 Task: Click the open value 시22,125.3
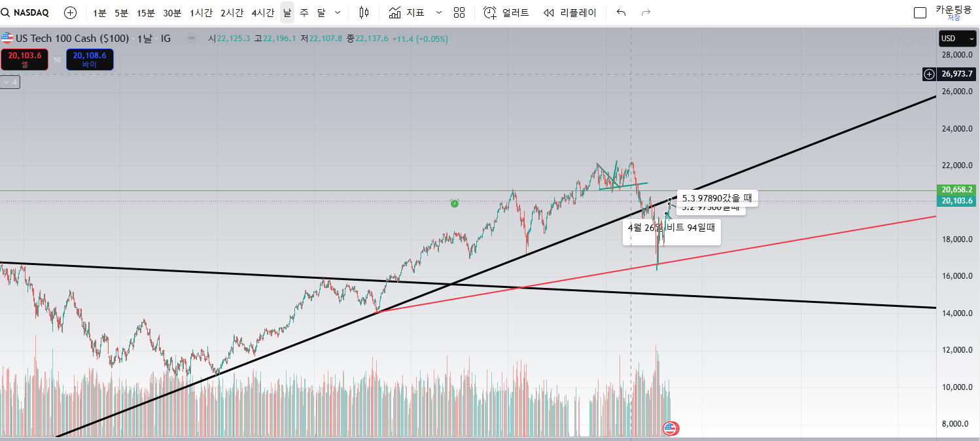coord(229,39)
